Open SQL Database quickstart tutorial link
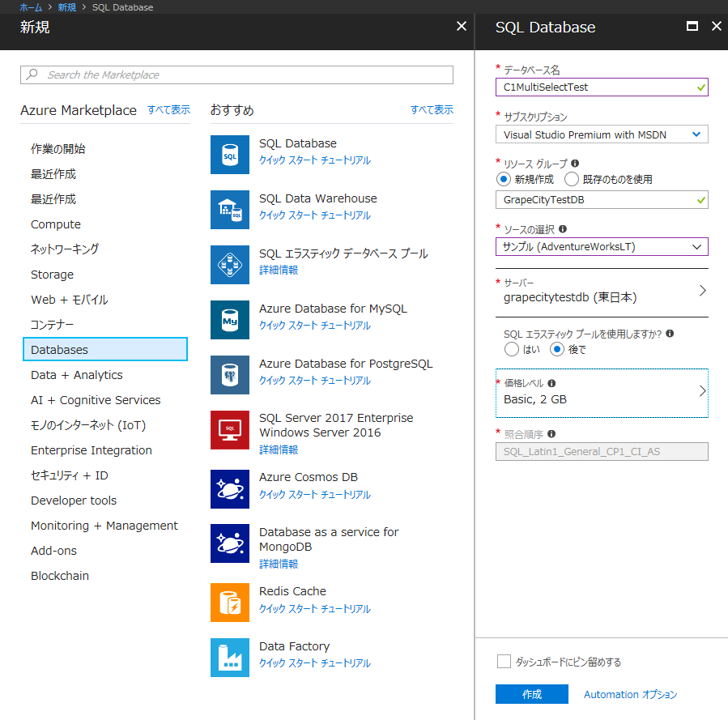 (x=315, y=160)
